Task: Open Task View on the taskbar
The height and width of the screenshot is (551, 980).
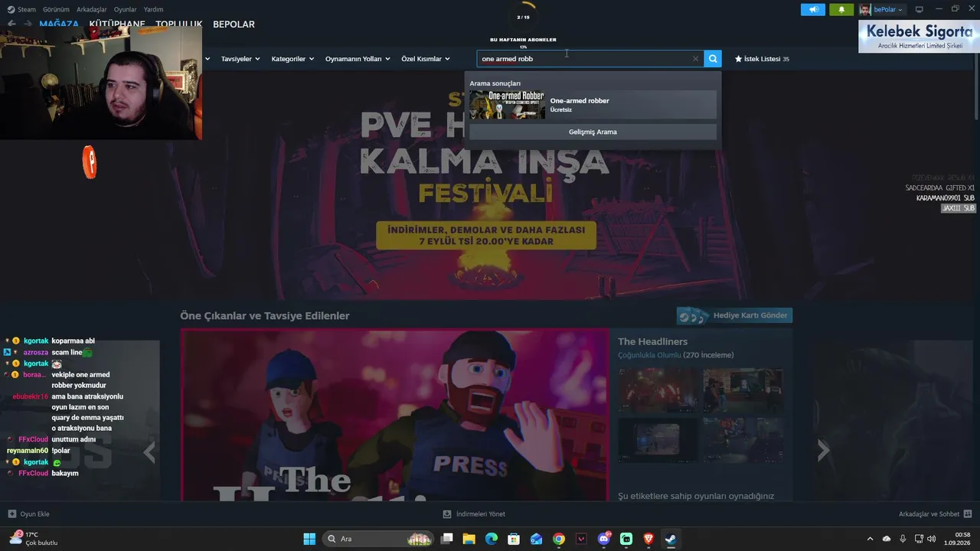Action: [x=447, y=539]
